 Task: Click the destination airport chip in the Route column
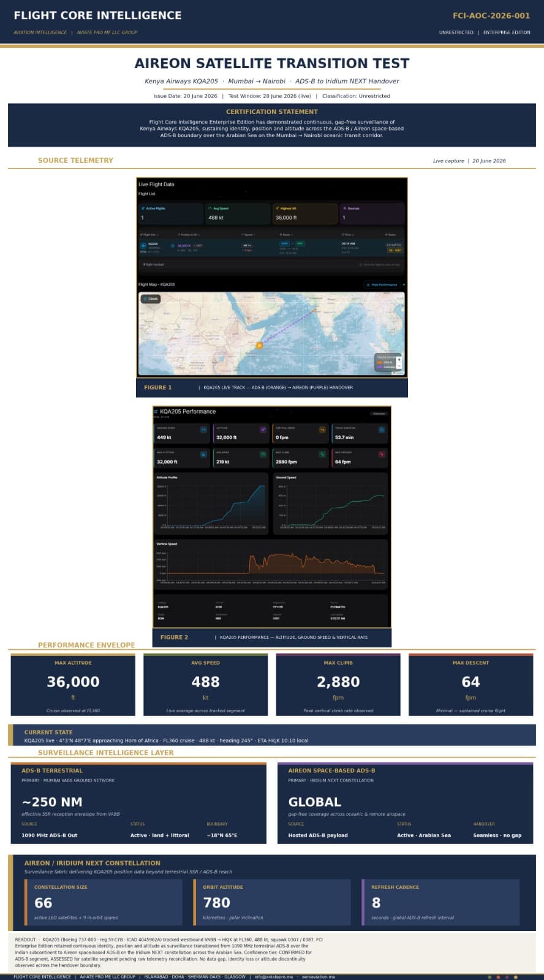[300, 244]
